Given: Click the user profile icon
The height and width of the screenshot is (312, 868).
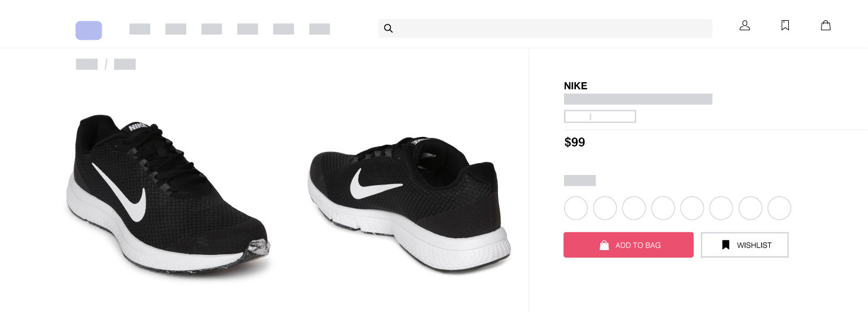Looking at the screenshot, I should [x=744, y=26].
